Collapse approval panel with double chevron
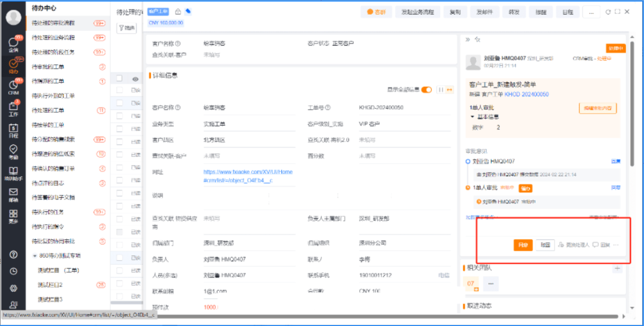The height and width of the screenshot is (326, 644). pyautogui.click(x=468, y=40)
